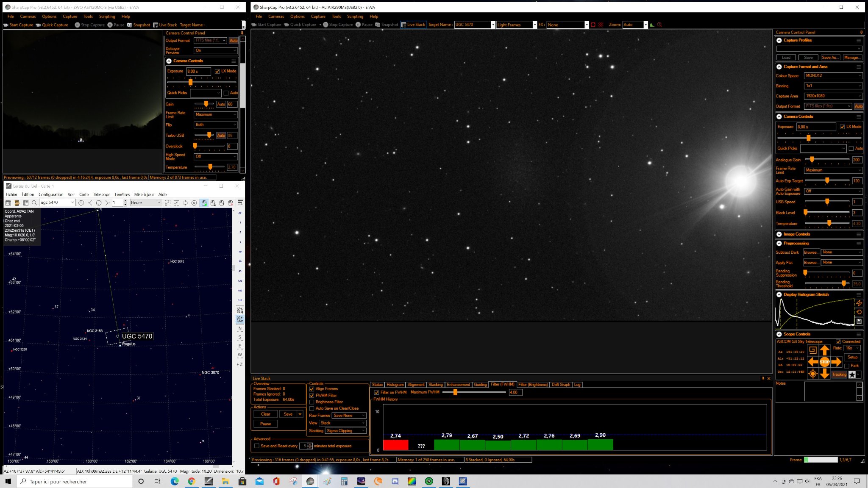Check the Park checkbox
The width and height of the screenshot is (868, 488).
(x=847, y=366)
